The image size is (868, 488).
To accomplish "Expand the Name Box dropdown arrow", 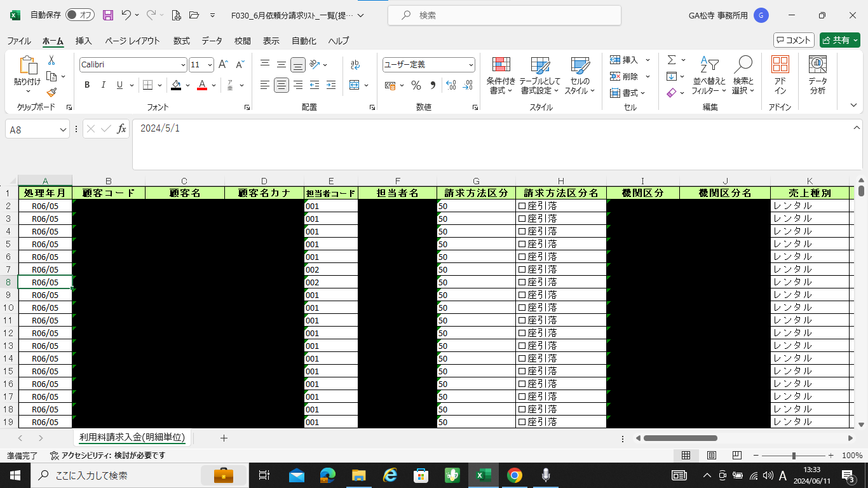I will [63, 129].
